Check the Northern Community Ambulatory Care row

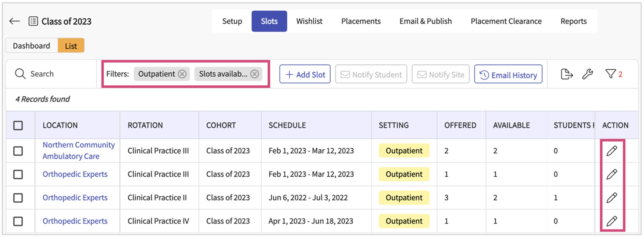(x=18, y=151)
